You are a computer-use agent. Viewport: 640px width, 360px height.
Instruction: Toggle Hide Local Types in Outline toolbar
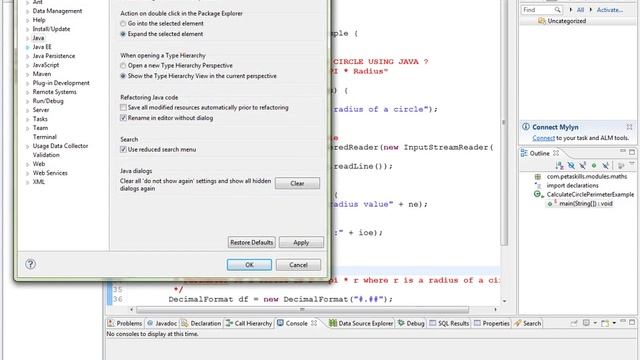(606, 165)
